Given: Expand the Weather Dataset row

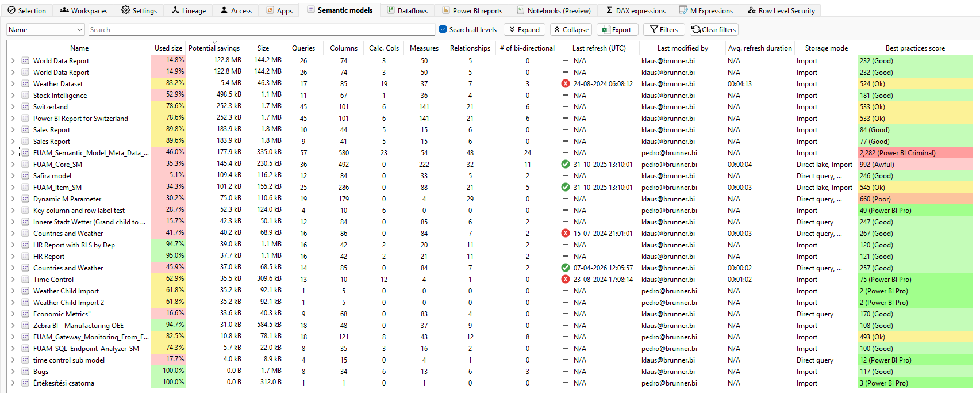Looking at the screenshot, I should point(13,83).
